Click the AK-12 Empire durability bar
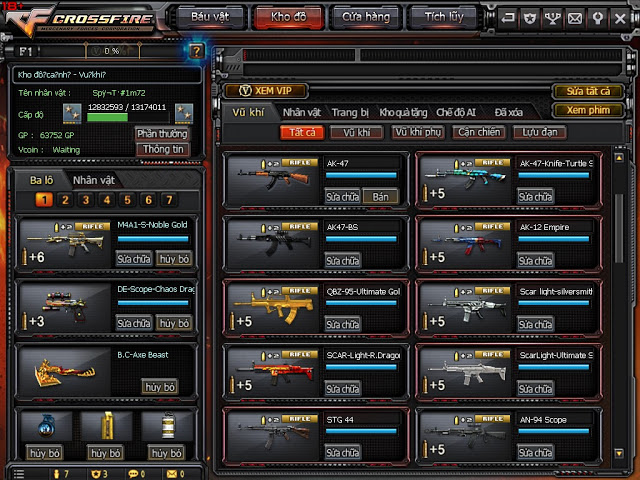 (554, 239)
